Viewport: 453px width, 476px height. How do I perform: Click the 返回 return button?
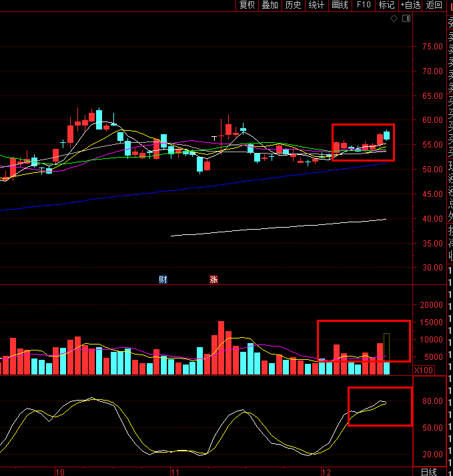coord(434,5)
